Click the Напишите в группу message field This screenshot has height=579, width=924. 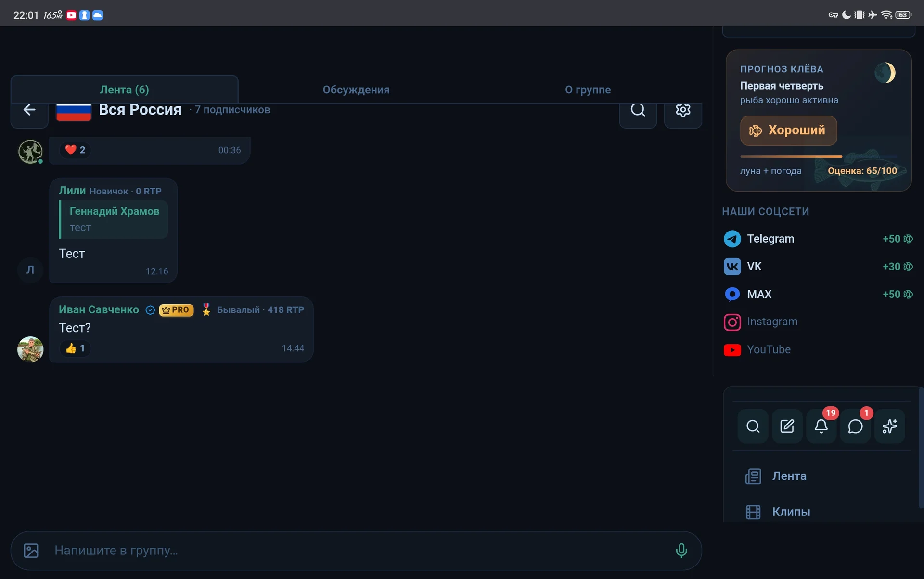click(x=356, y=551)
